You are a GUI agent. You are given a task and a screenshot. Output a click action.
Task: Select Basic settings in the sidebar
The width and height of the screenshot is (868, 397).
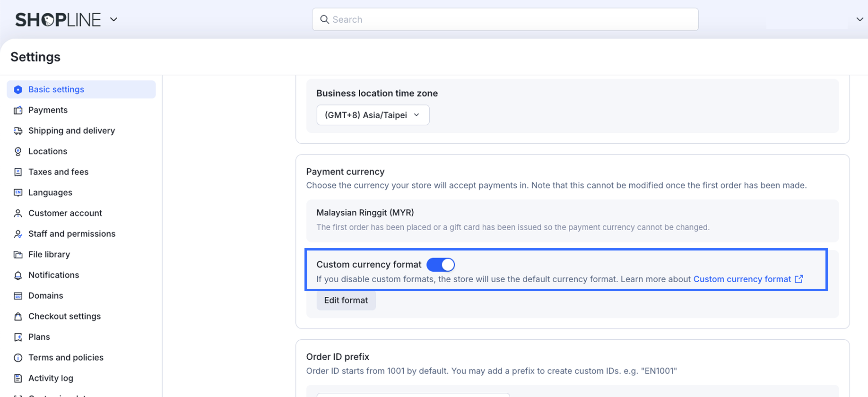56,89
